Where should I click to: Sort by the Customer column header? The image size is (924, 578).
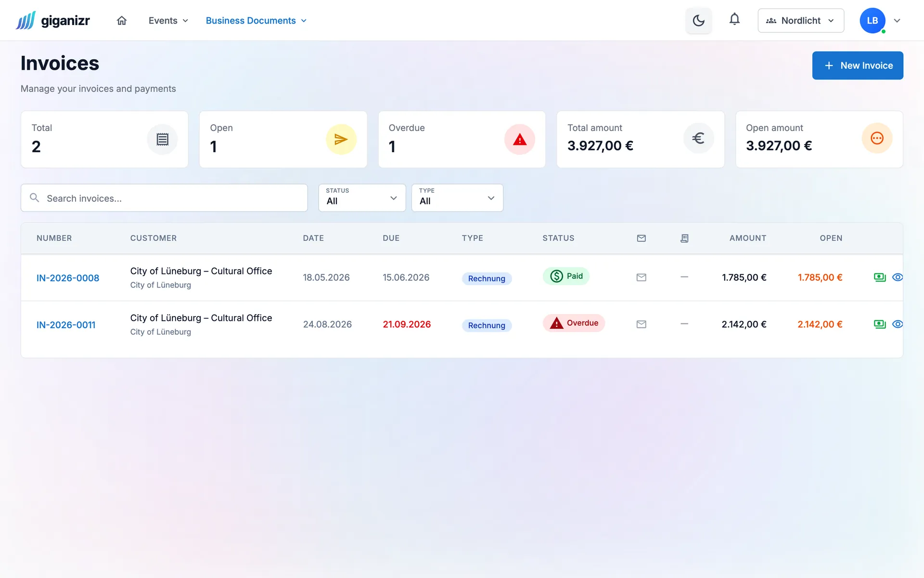154,238
